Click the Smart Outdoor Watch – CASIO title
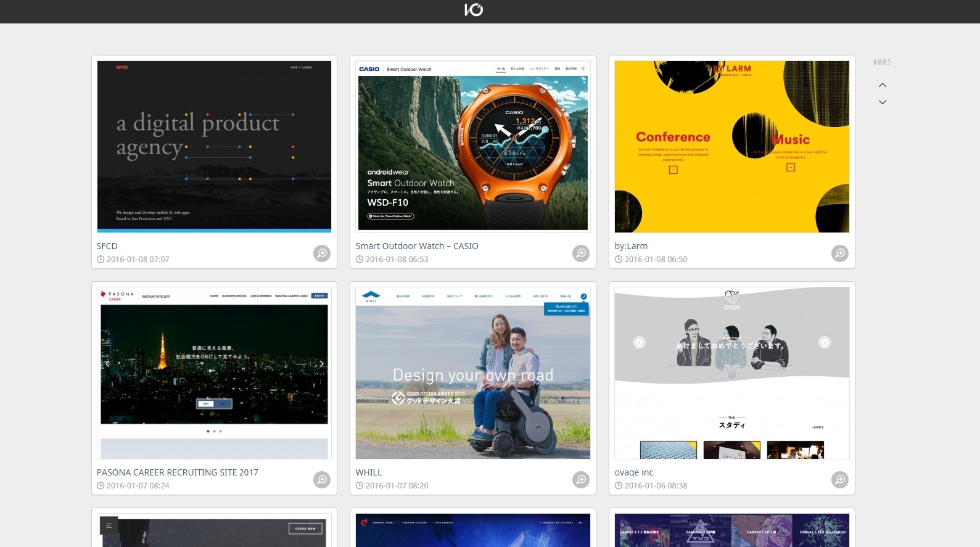Image resolution: width=980 pixels, height=547 pixels. coord(417,246)
